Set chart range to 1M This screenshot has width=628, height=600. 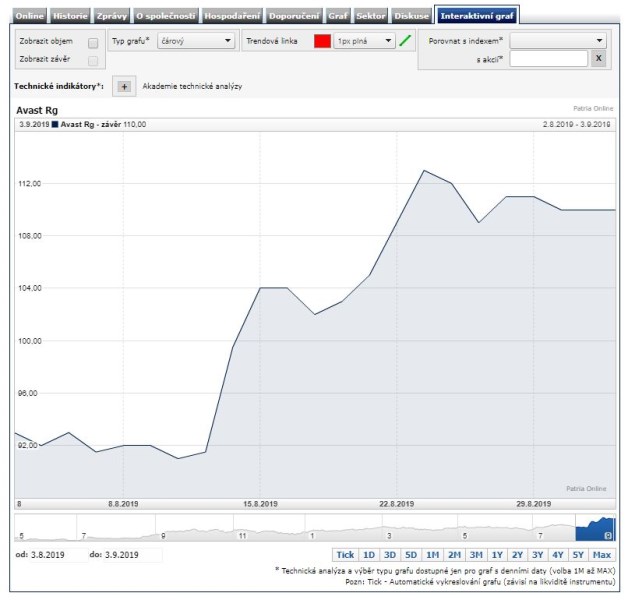pyautogui.click(x=432, y=554)
